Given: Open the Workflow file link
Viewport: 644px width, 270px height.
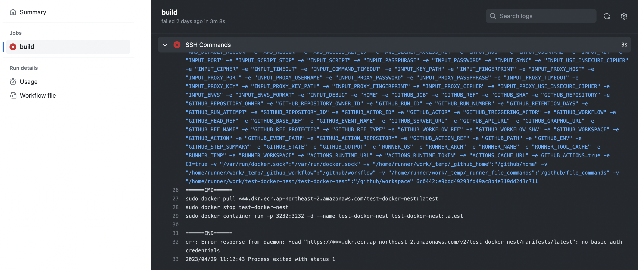Looking at the screenshot, I should click(38, 95).
